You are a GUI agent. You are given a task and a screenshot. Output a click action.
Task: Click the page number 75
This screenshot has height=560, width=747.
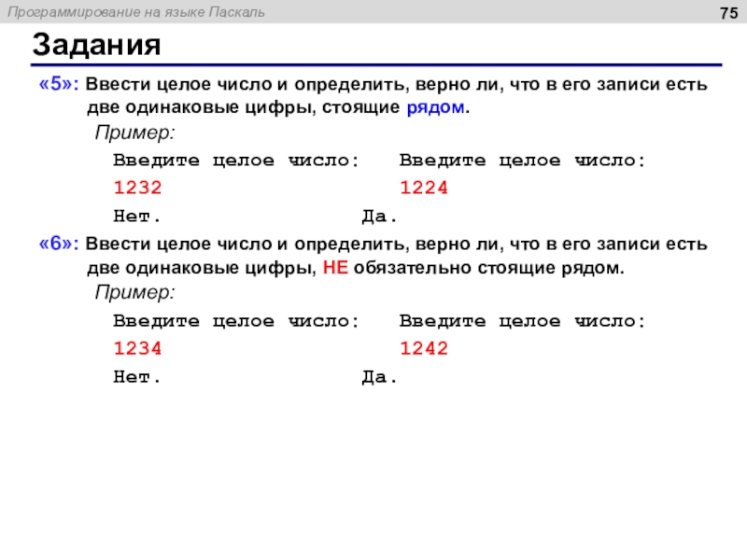tap(729, 13)
